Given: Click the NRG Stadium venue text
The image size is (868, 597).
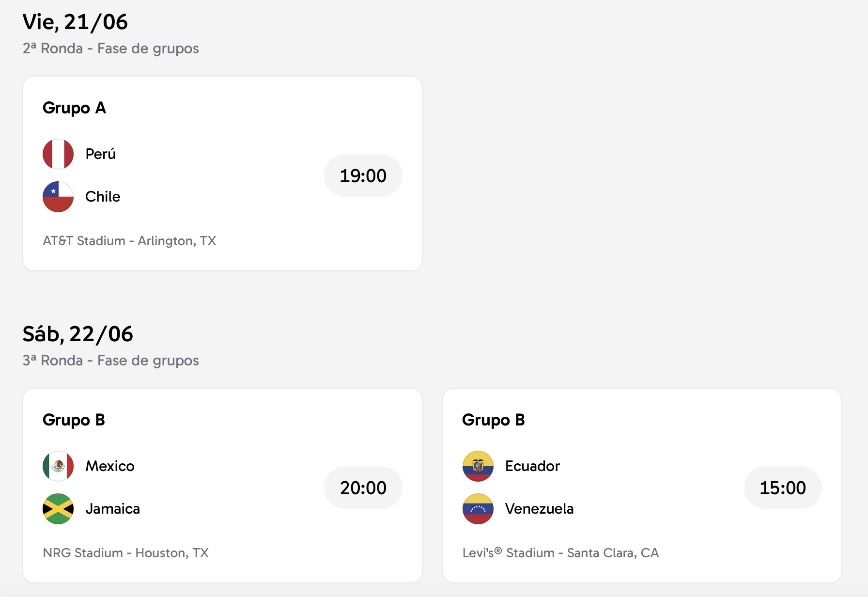Looking at the screenshot, I should tap(125, 553).
